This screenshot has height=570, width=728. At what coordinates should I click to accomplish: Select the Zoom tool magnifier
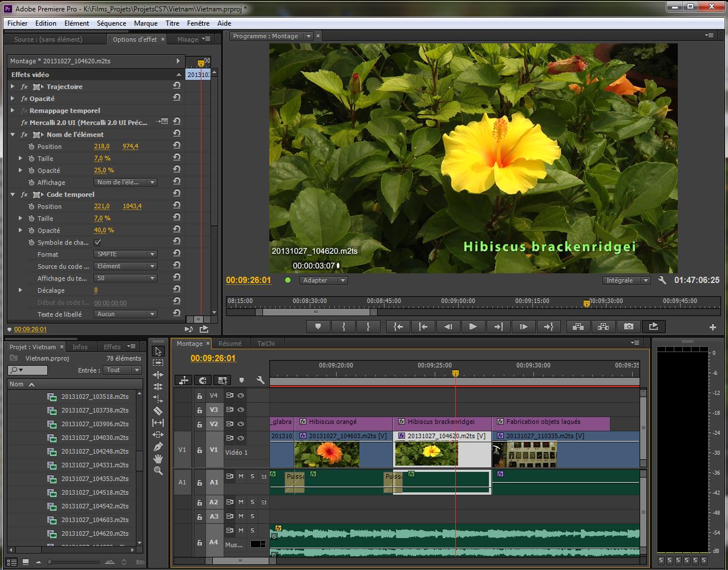click(158, 471)
